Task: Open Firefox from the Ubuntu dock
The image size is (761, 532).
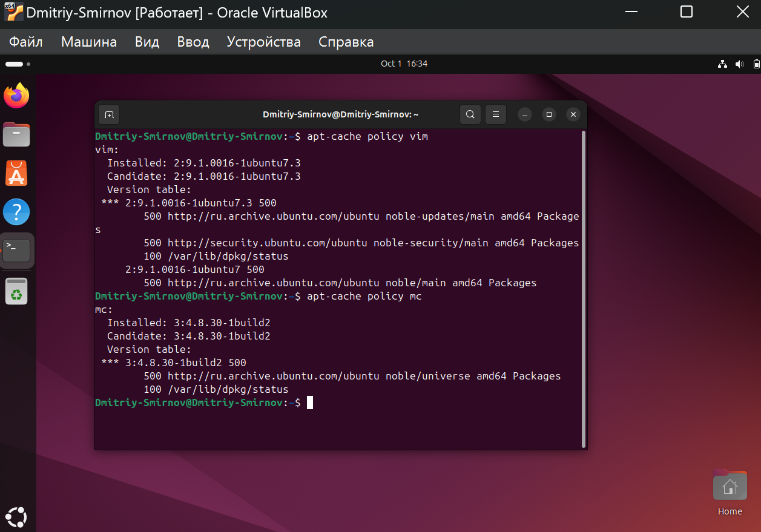Action: click(16, 96)
